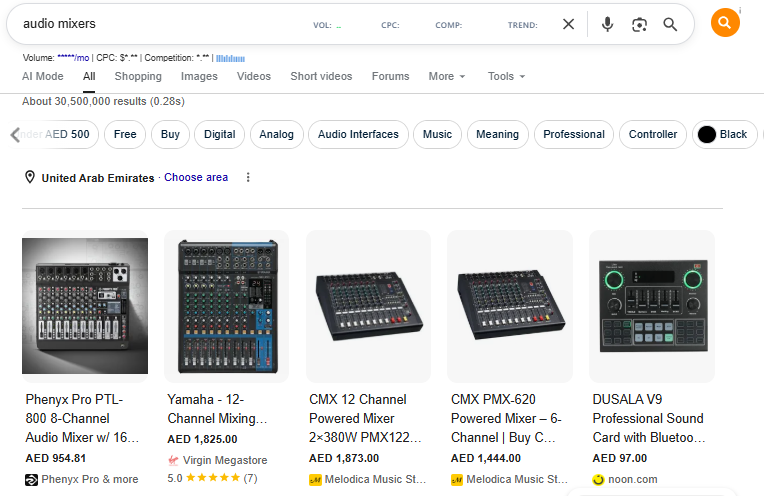This screenshot has width=764, height=496.
Task: Click the Virgin Megastore logo icon
Action: tap(173, 460)
